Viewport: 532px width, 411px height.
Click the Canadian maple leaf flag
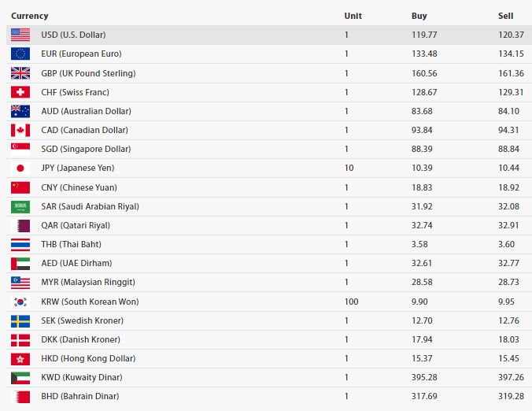pyautogui.click(x=20, y=130)
